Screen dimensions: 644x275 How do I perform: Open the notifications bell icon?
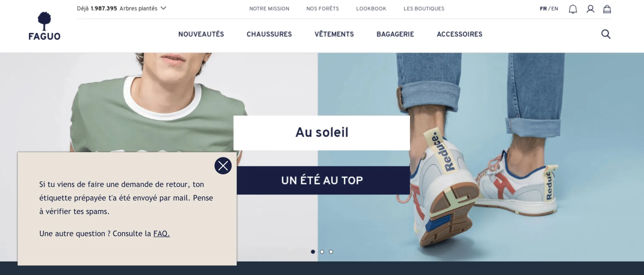click(573, 9)
